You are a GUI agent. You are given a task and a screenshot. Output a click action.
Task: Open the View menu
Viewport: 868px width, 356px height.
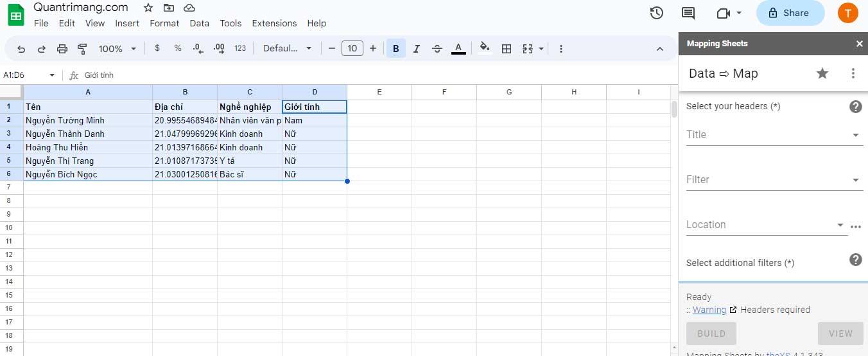(x=95, y=23)
